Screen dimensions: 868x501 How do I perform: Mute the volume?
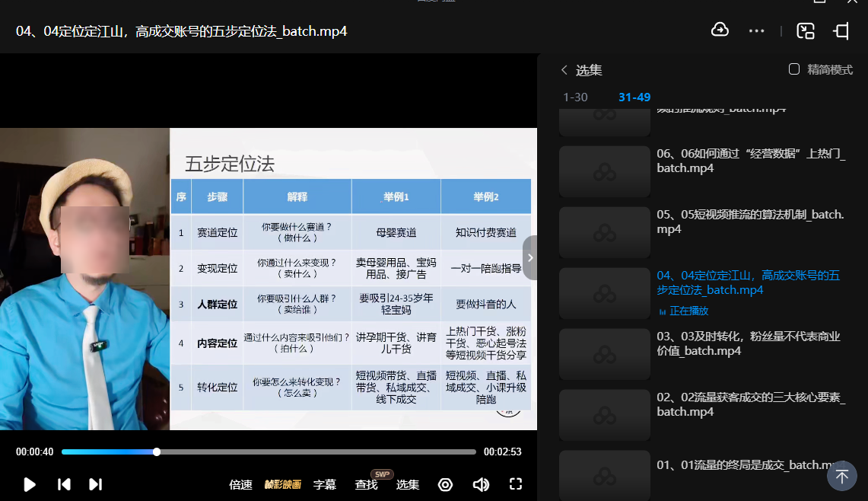(x=481, y=484)
